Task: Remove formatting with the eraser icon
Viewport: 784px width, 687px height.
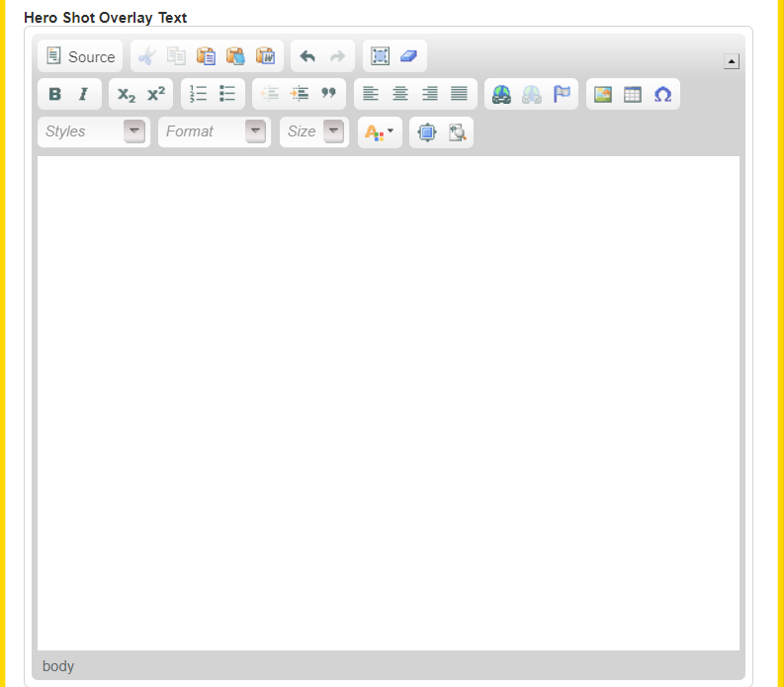Action: click(409, 56)
